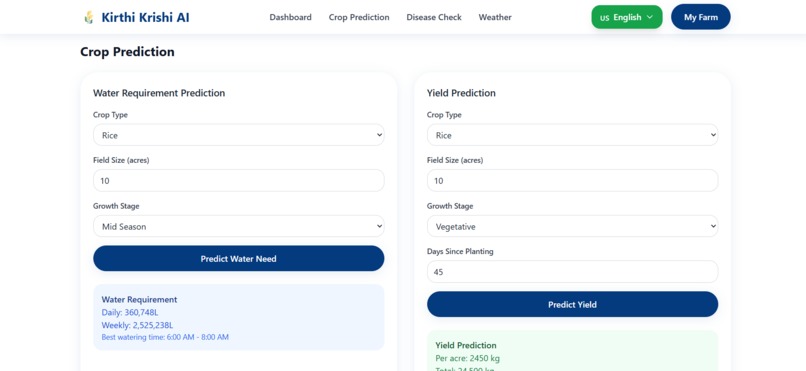Expand the Mid Season growth stage dropdown
Screen dimensions: 806x371
point(239,226)
